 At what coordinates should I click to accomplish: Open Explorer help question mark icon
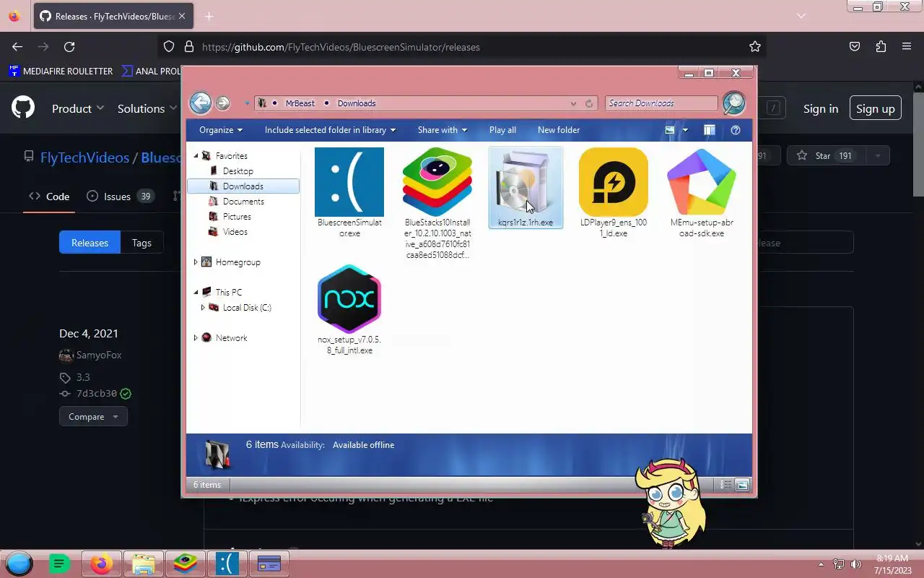coord(736,130)
